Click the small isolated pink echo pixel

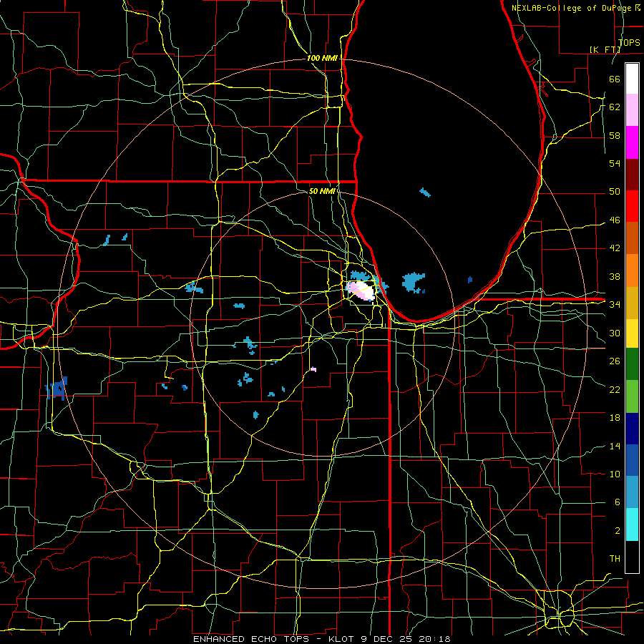(x=313, y=369)
